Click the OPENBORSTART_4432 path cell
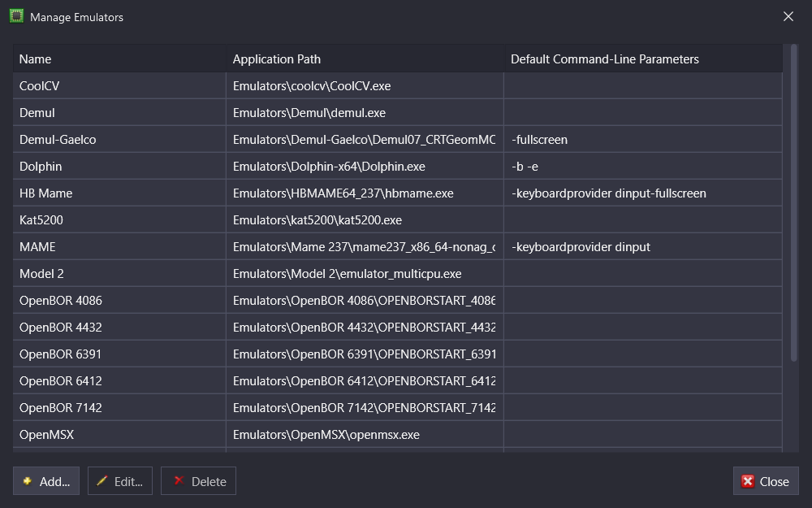 click(x=365, y=328)
